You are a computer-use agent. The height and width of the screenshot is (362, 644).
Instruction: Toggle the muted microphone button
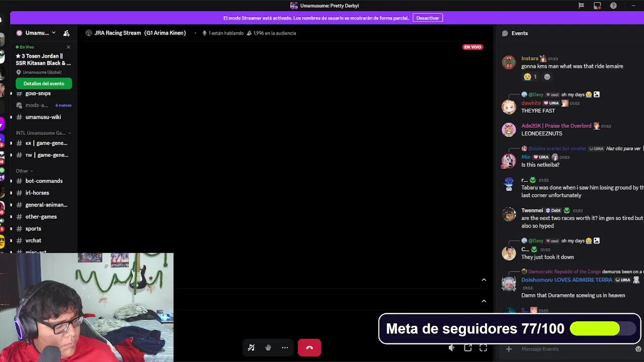[x=251, y=347]
